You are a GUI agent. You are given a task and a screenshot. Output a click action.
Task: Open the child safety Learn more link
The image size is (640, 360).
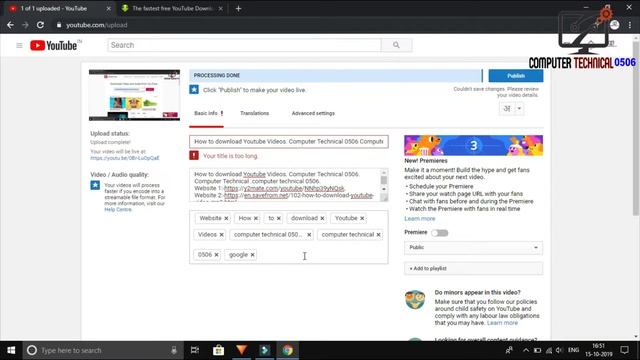click(502, 323)
